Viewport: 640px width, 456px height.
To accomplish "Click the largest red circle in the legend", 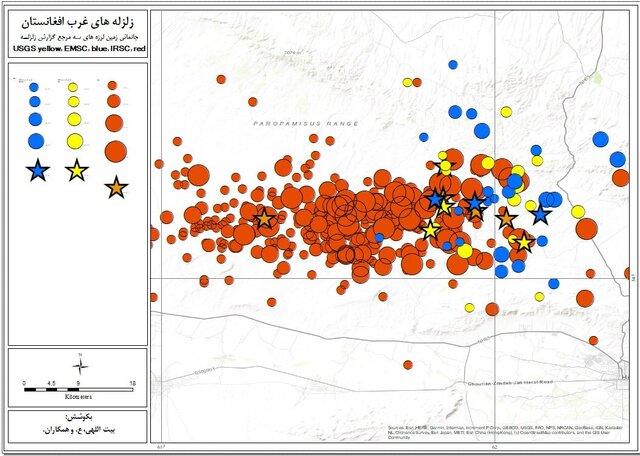I will 116,152.
